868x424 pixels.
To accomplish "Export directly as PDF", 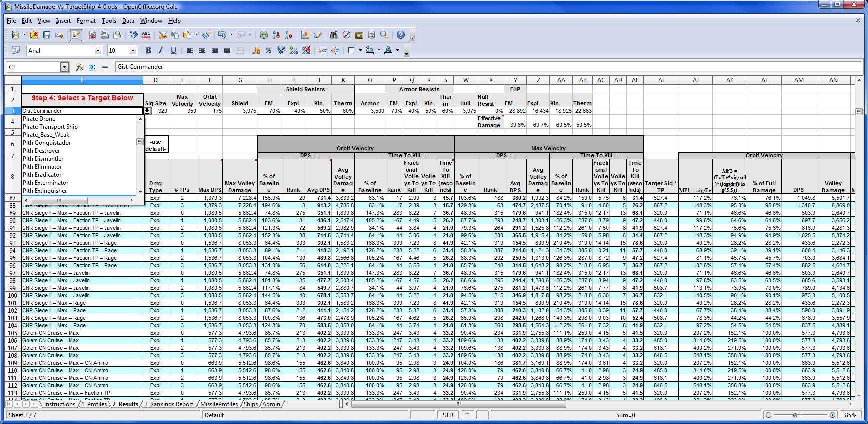I will pyautogui.click(x=92, y=35).
